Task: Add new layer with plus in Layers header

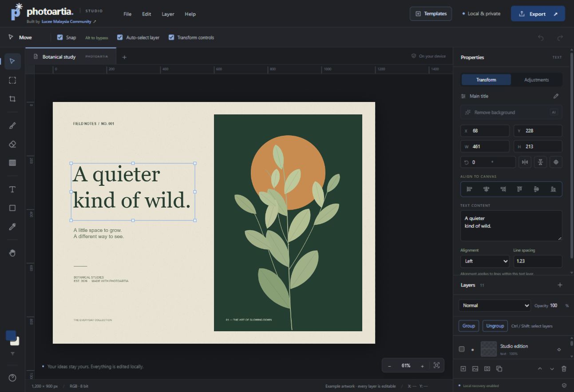Action: point(560,285)
